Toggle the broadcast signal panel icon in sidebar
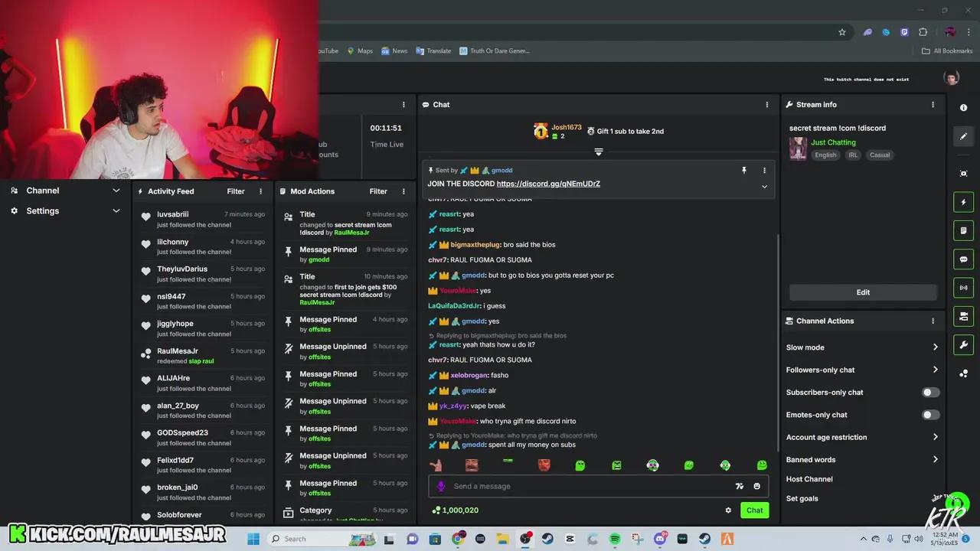The width and height of the screenshot is (980, 551). point(963,288)
